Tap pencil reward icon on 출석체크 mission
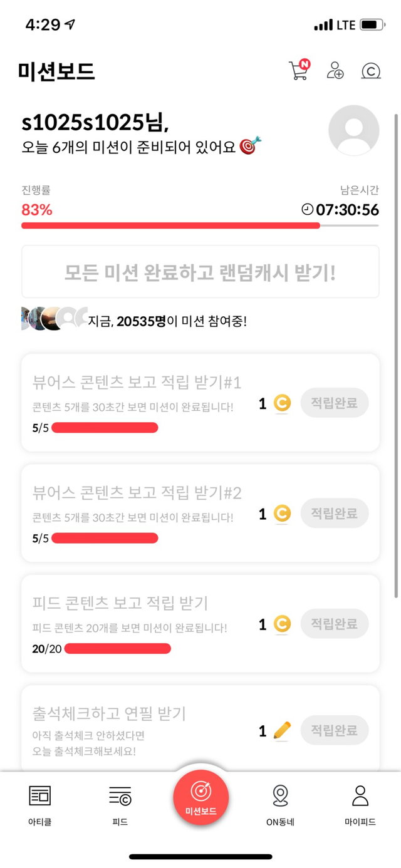 (282, 730)
